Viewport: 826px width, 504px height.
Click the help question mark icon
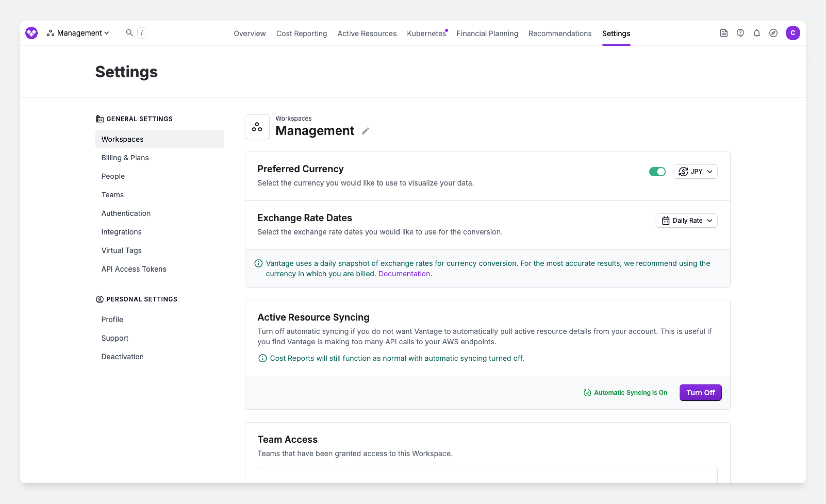tap(740, 33)
